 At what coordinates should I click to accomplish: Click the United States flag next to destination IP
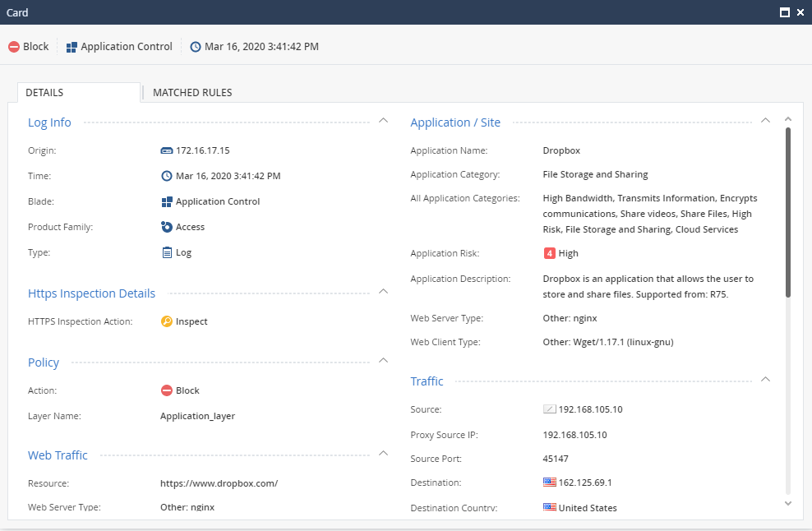pos(550,483)
